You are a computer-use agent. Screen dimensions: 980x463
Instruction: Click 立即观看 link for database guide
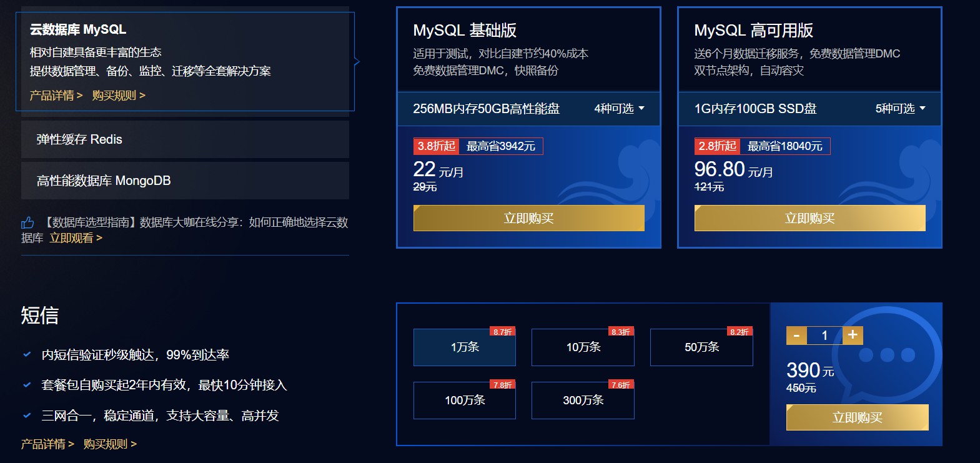pyautogui.click(x=76, y=238)
